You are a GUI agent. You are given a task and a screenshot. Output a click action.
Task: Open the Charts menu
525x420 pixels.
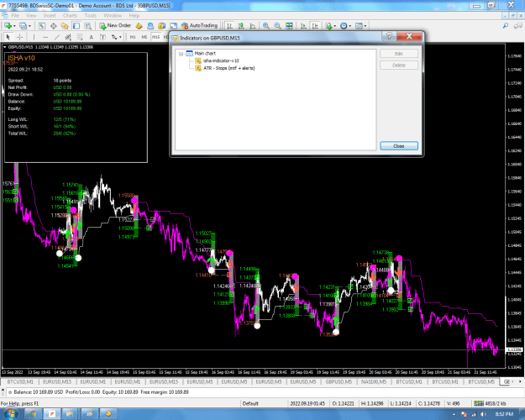[x=70, y=15]
